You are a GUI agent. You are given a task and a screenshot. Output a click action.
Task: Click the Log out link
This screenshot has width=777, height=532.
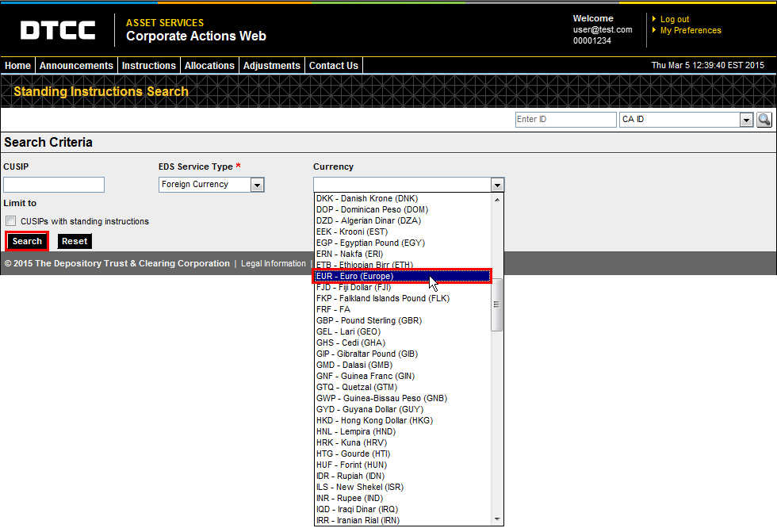674,19
